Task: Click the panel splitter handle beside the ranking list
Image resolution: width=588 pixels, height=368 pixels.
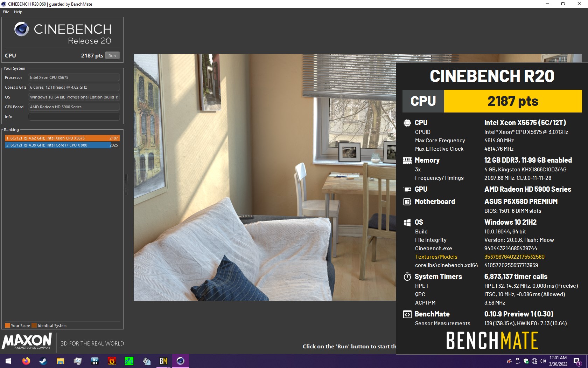Action: coord(126,184)
